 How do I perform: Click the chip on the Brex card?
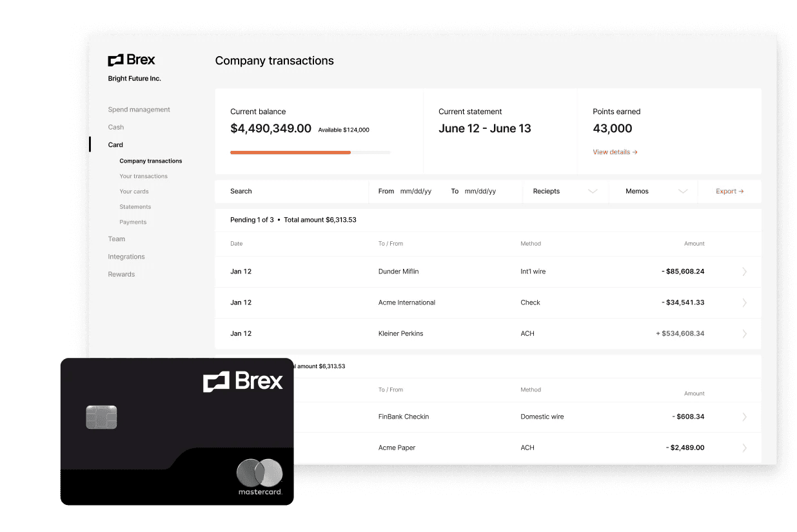pyautogui.click(x=101, y=417)
